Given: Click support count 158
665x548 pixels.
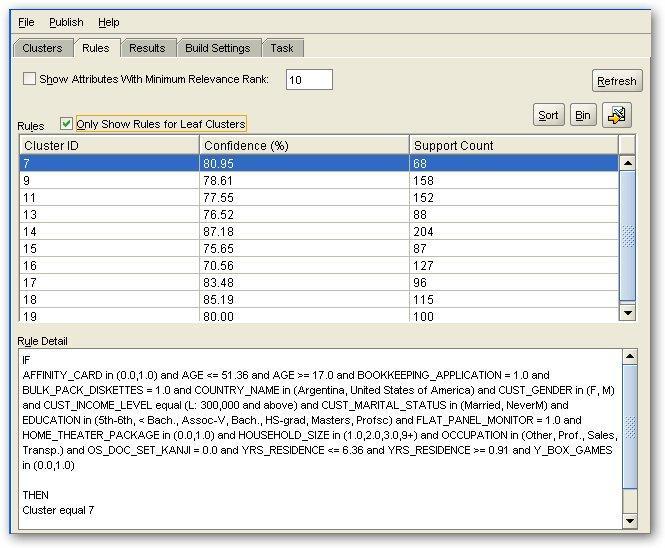Looking at the screenshot, I should [x=423, y=181].
